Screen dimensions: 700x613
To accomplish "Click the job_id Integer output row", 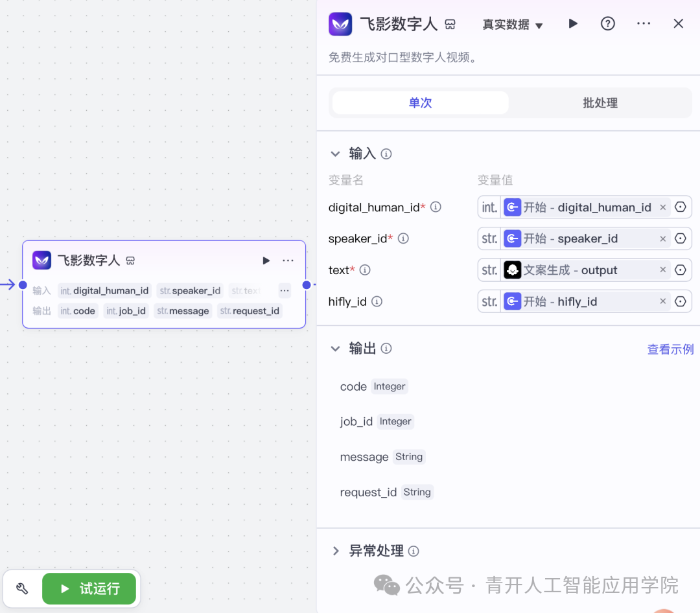I will coord(377,421).
